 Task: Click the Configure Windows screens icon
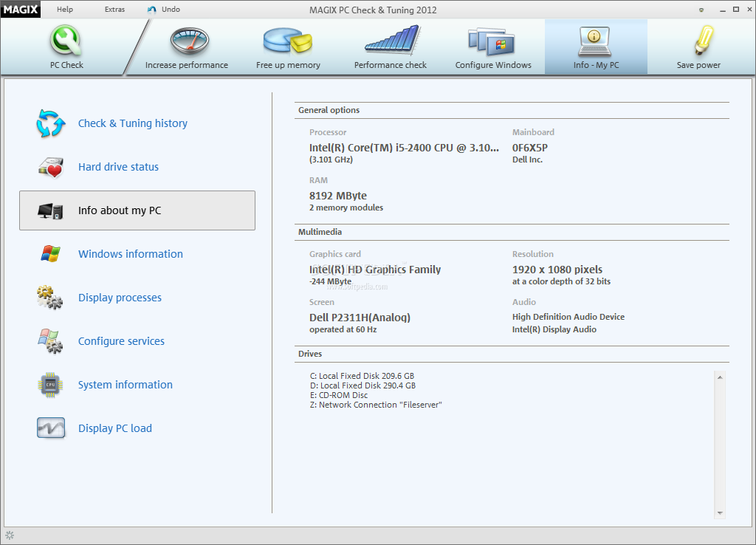pos(491,42)
